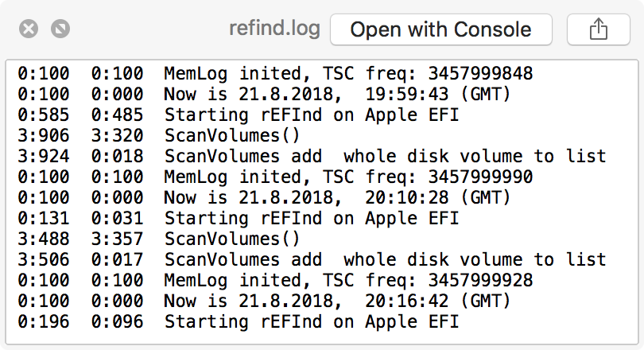Click the whole disk volume line at 3:924

click(x=385, y=157)
